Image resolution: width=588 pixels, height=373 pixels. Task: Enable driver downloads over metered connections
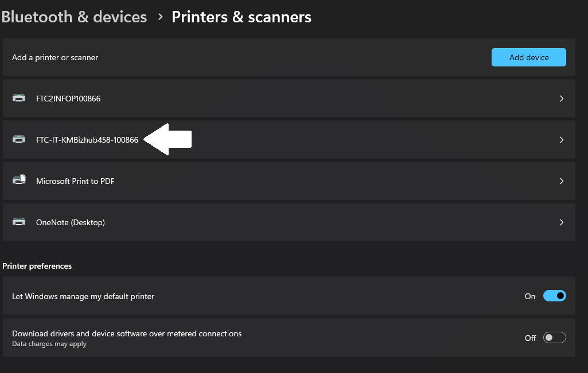click(554, 338)
